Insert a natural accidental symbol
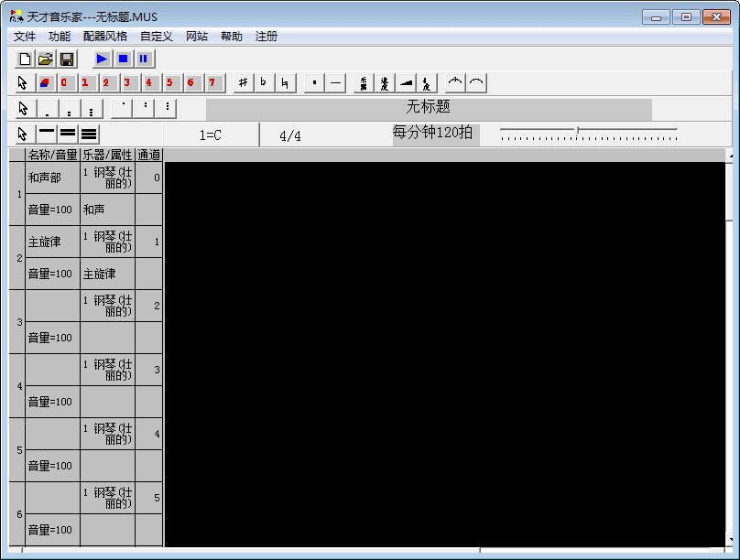 click(x=286, y=83)
